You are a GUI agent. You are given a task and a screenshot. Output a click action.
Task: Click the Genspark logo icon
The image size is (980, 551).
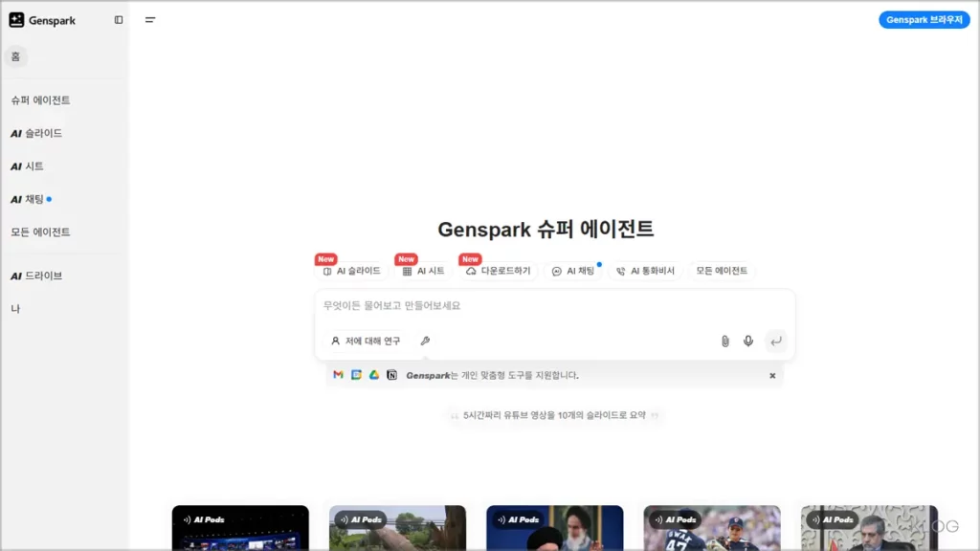click(x=16, y=20)
